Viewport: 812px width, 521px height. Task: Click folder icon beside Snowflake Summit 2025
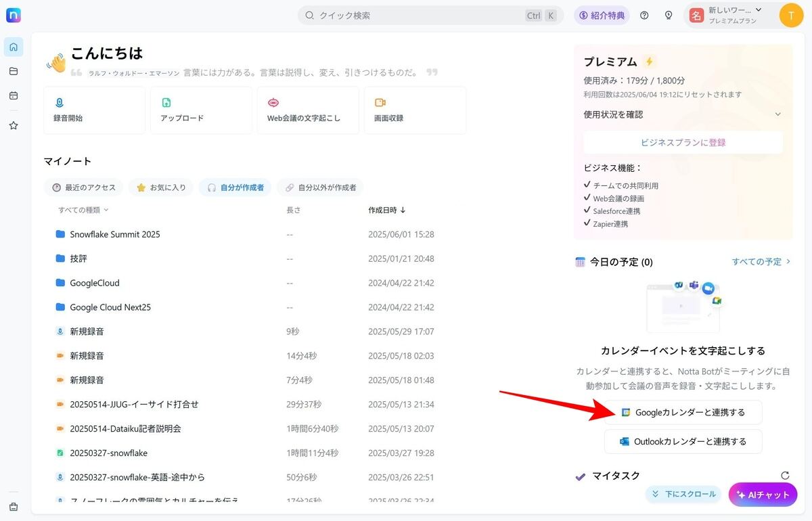[60, 234]
